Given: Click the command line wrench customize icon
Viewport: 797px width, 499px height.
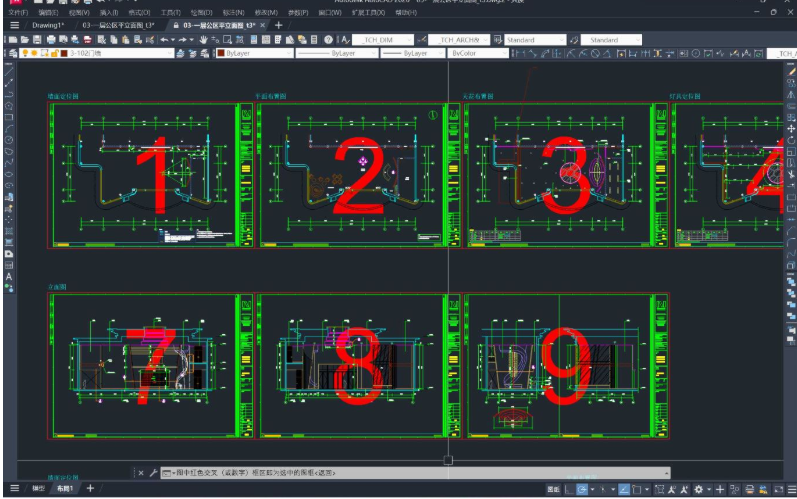Looking at the screenshot, I should [153, 473].
